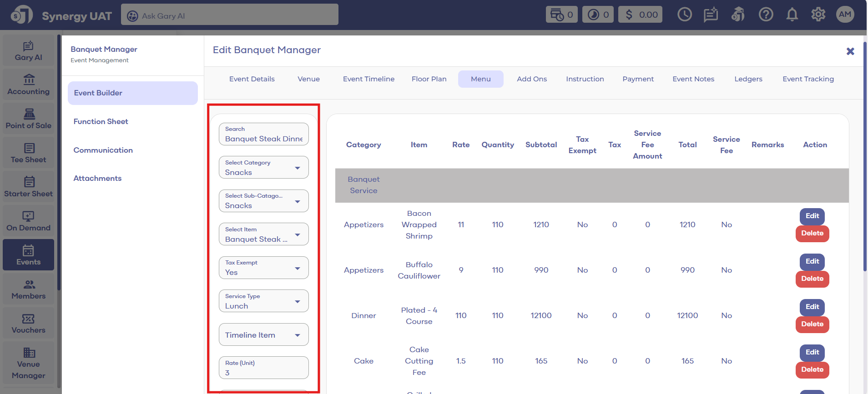Image resolution: width=868 pixels, height=394 pixels.
Task: Open Accounting module in sidebar
Action: [29, 85]
